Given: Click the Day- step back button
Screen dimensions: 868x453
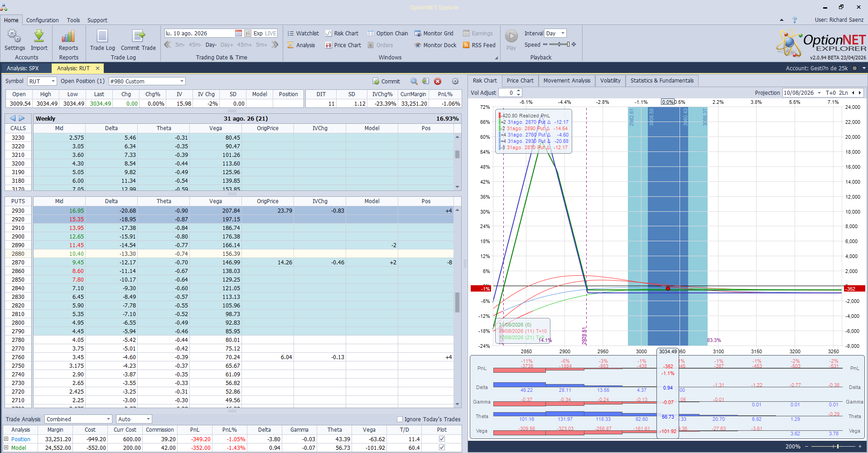Looking at the screenshot, I should coord(211,44).
